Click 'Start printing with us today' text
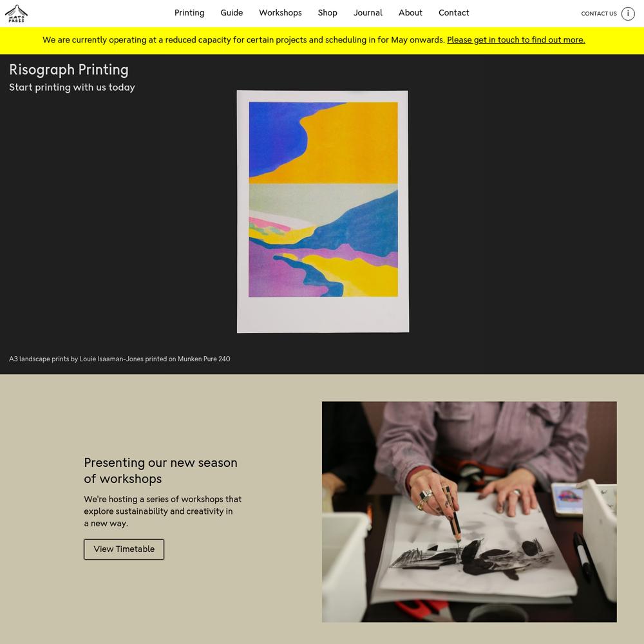This screenshot has height=644, width=644. tap(72, 87)
